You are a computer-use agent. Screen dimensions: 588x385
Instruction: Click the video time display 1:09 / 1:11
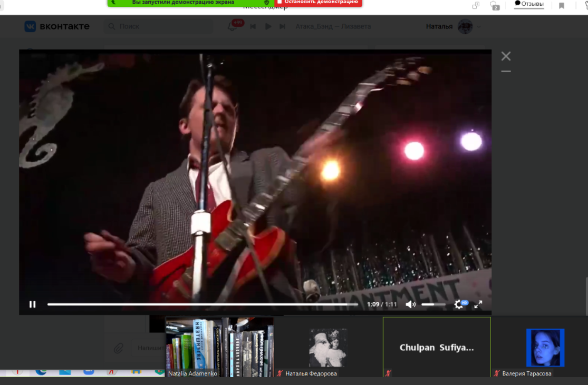[382, 304]
